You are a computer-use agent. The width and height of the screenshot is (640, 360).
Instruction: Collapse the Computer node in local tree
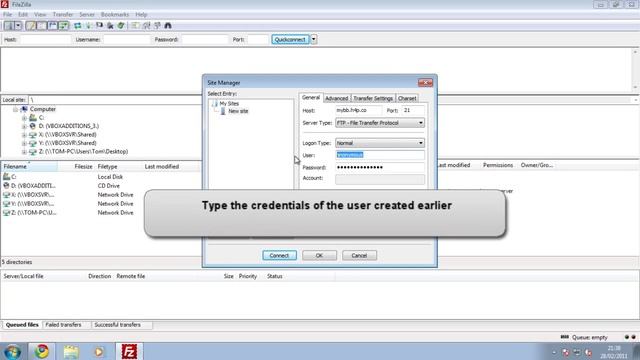click(x=16, y=109)
